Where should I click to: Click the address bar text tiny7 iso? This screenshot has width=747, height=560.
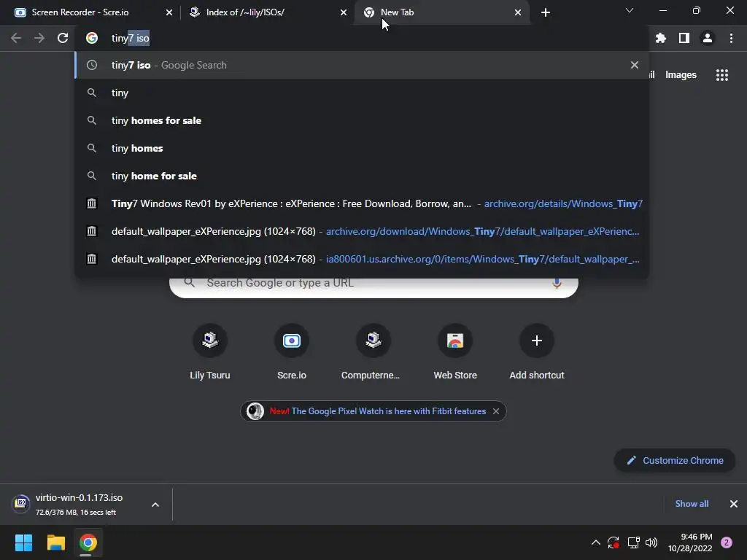[130, 38]
